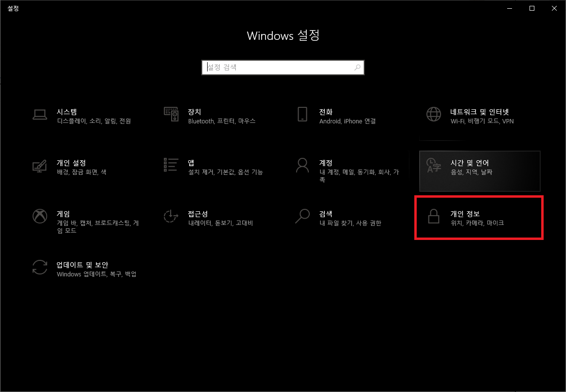Open the 장치 settings title
Viewport: 566px width, 392px height.
[195, 112]
